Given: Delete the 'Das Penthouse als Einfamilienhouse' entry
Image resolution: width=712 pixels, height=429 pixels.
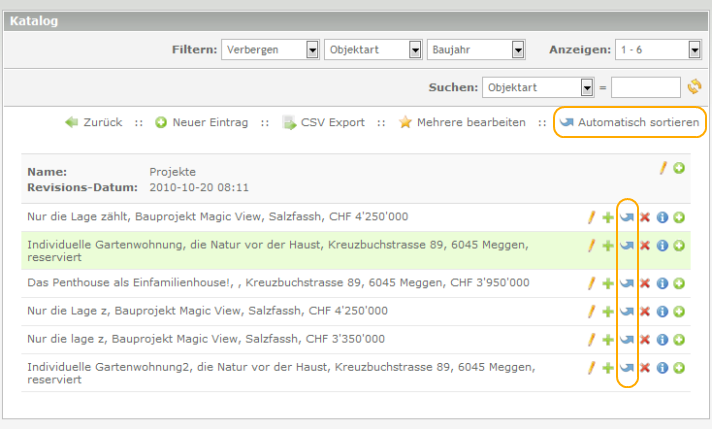Looking at the screenshot, I should pos(645,284).
